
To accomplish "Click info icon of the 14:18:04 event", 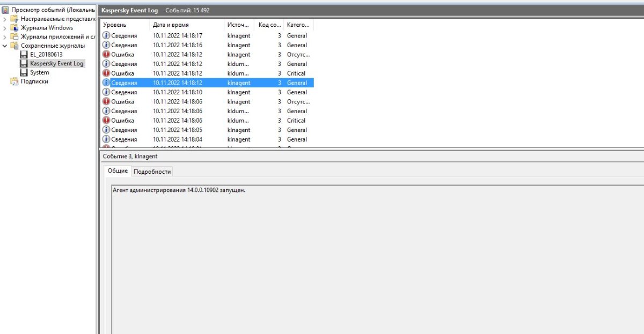I will pos(106,139).
